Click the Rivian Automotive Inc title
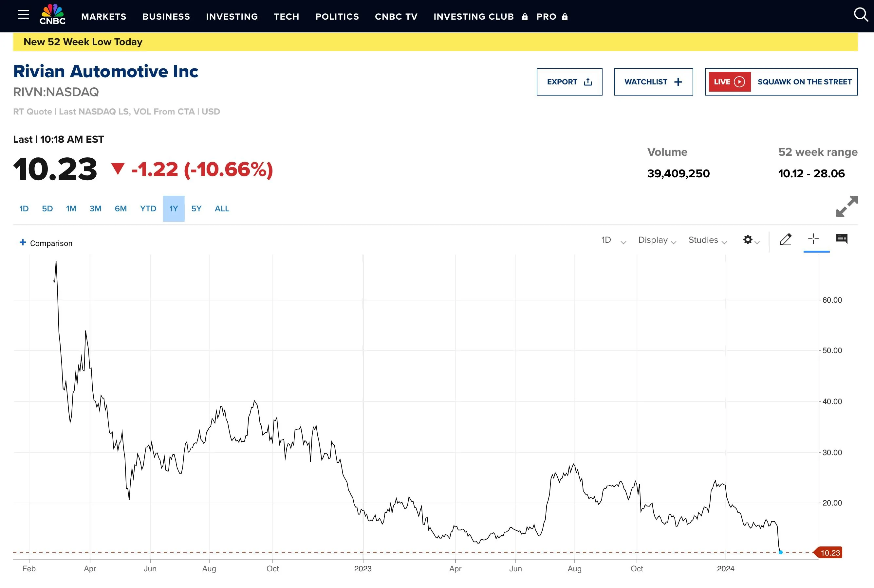Image resolution: width=874 pixels, height=588 pixels. [x=105, y=71]
